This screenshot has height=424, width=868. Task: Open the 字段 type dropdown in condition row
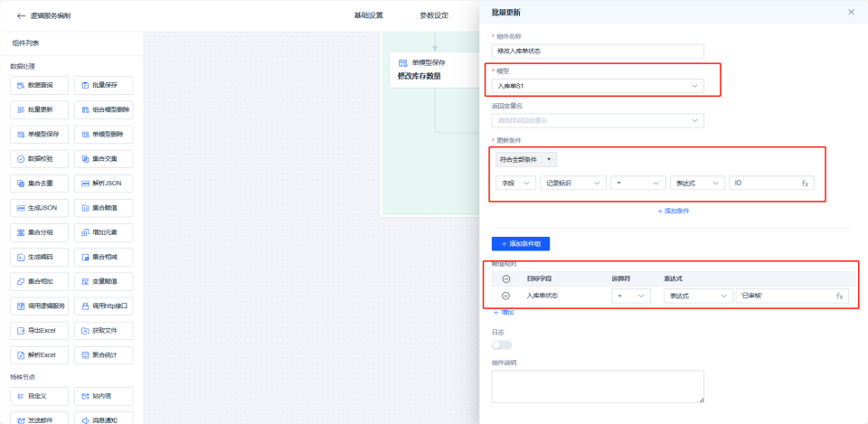[x=516, y=183]
